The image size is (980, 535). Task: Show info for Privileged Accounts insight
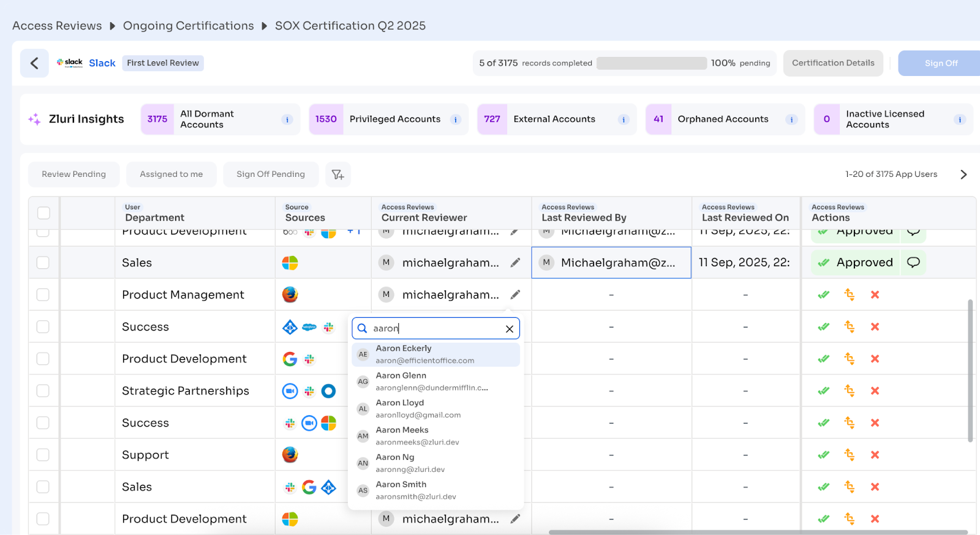click(x=455, y=119)
